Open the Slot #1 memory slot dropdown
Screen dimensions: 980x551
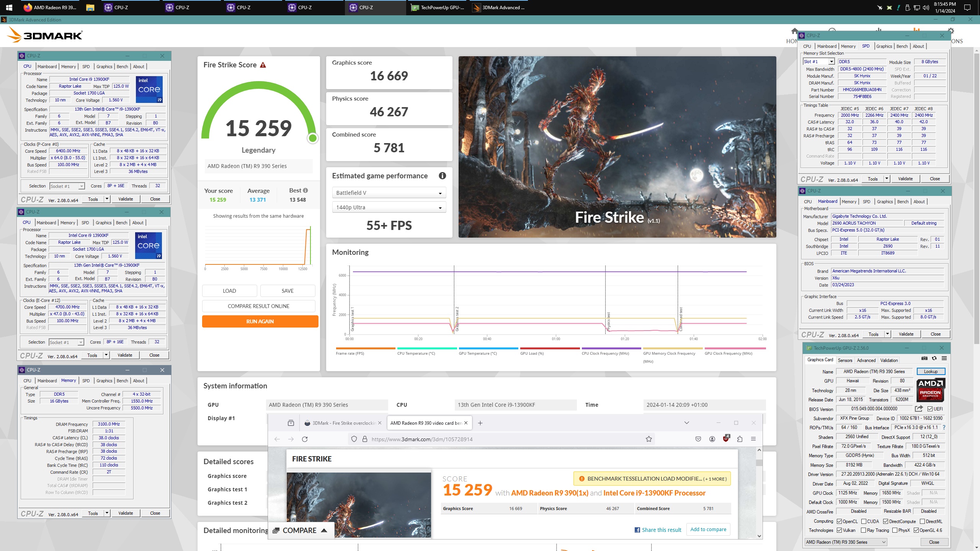coord(818,62)
